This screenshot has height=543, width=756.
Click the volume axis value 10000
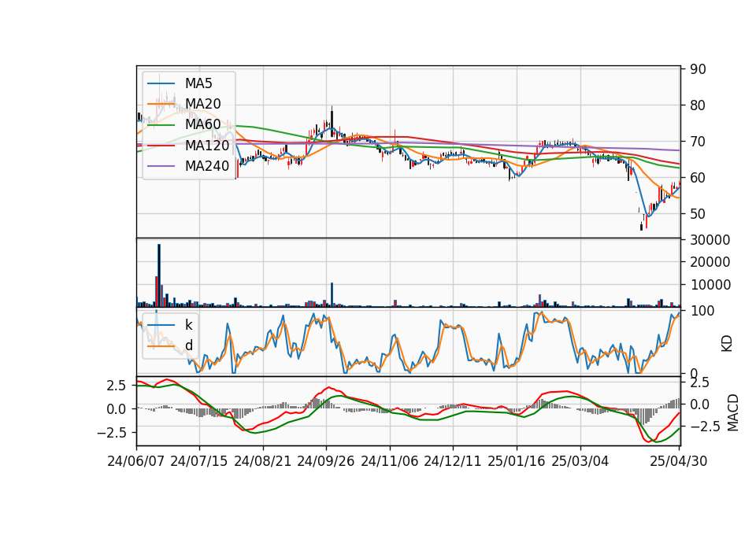pos(710,285)
